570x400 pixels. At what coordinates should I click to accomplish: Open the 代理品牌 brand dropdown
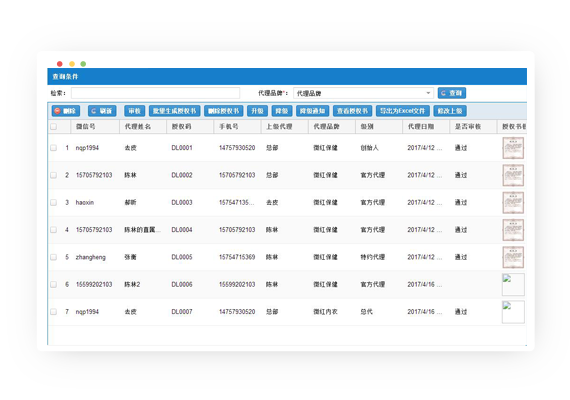pos(364,93)
